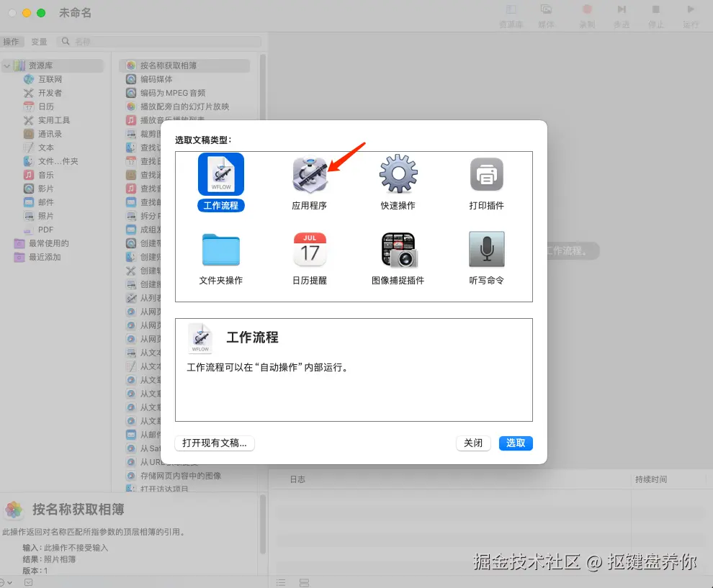Click the 录制 record toolbar button
Screen dimensions: 713x588
tap(587, 16)
